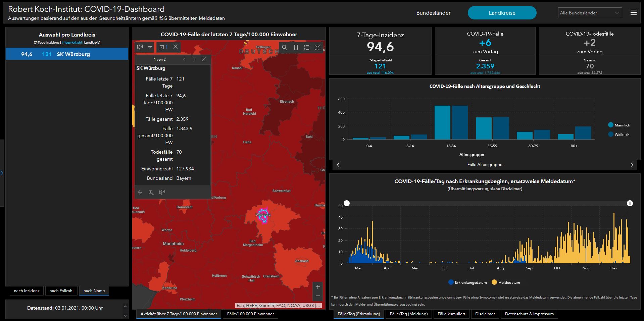Show the map legend list icon

click(306, 48)
